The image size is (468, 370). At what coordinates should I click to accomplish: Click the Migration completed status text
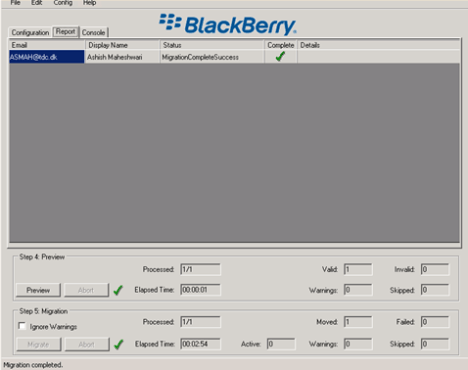pyautogui.click(x=33, y=365)
